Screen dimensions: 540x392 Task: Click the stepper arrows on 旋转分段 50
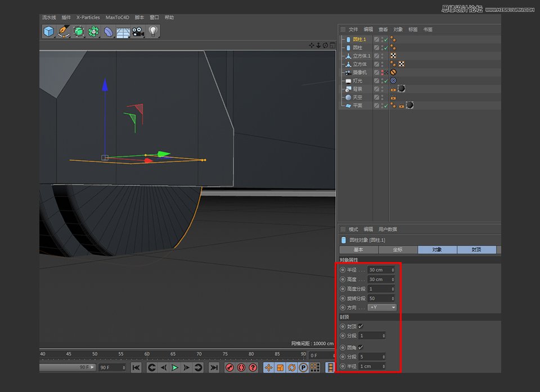(392, 298)
